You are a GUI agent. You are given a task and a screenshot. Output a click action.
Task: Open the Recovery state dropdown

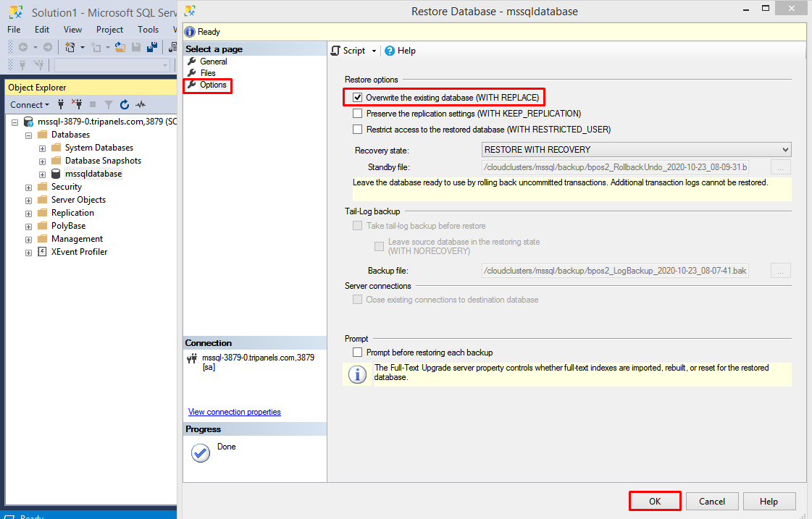tap(636, 150)
